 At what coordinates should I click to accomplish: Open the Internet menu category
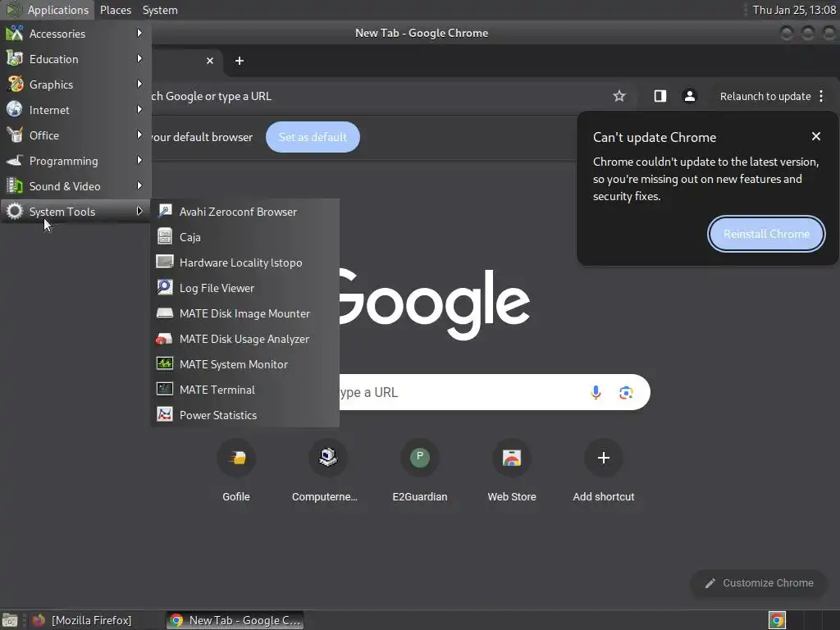[75, 110]
